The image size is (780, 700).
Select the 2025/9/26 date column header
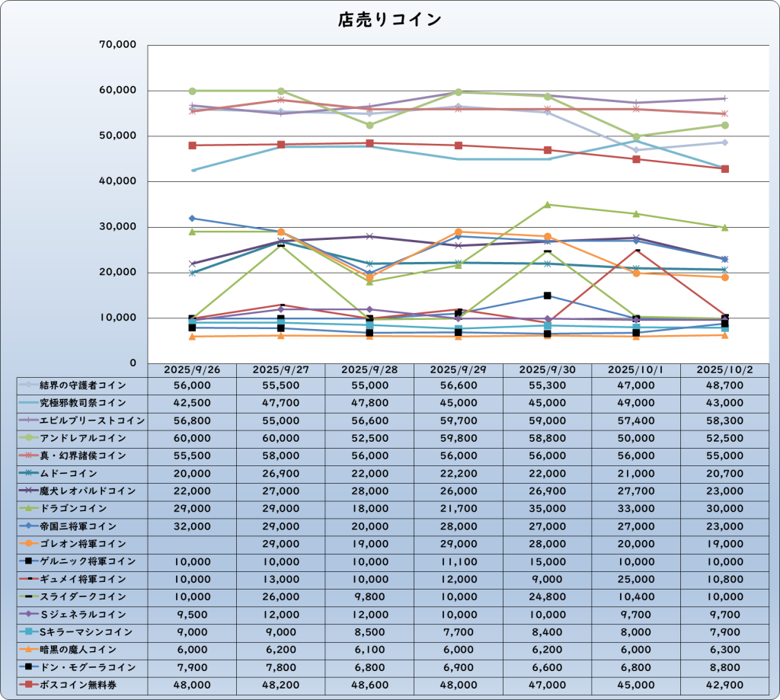192,369
